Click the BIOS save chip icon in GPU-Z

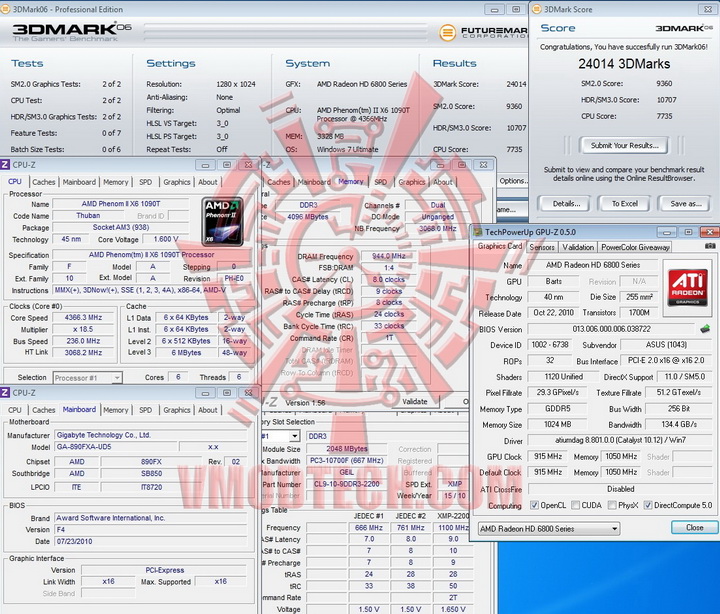[x=705, y=329]
